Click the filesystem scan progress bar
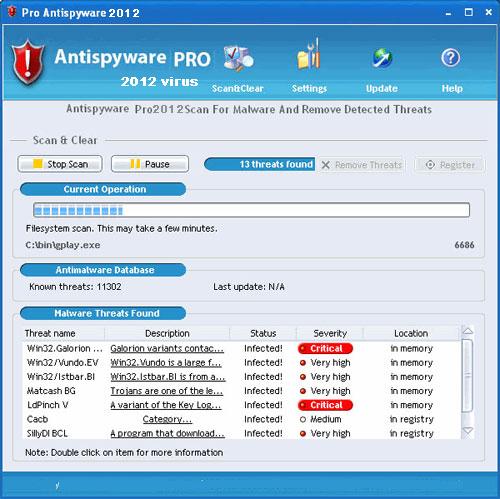Image resolution: width=500 pixels, height=499 pixels. point(252,210)
